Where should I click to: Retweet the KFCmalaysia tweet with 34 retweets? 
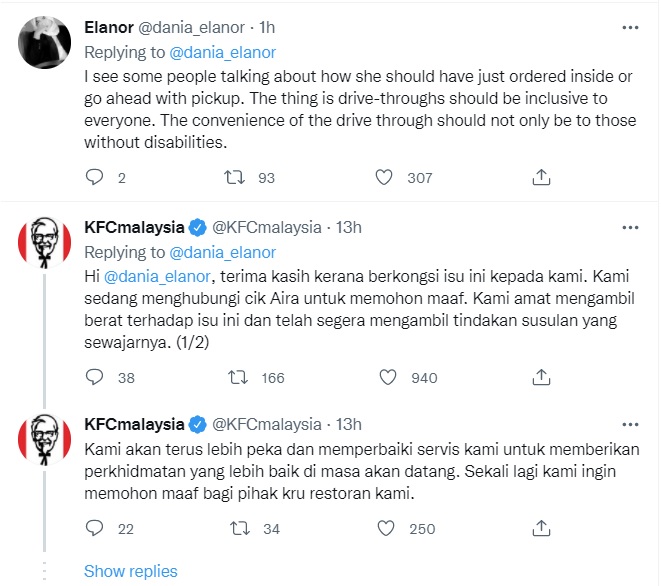tap(239, 528)
